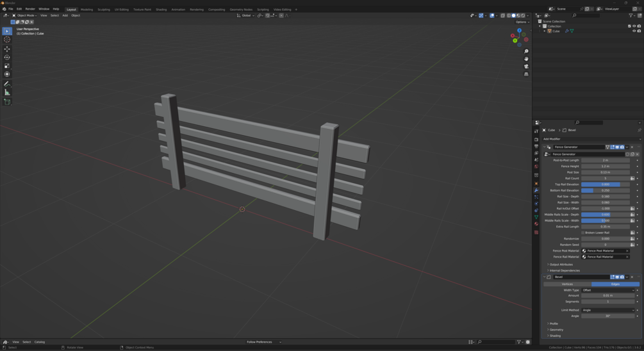
Task: Adjust the Top Rail Elevation slider
Action: (606, 184)
